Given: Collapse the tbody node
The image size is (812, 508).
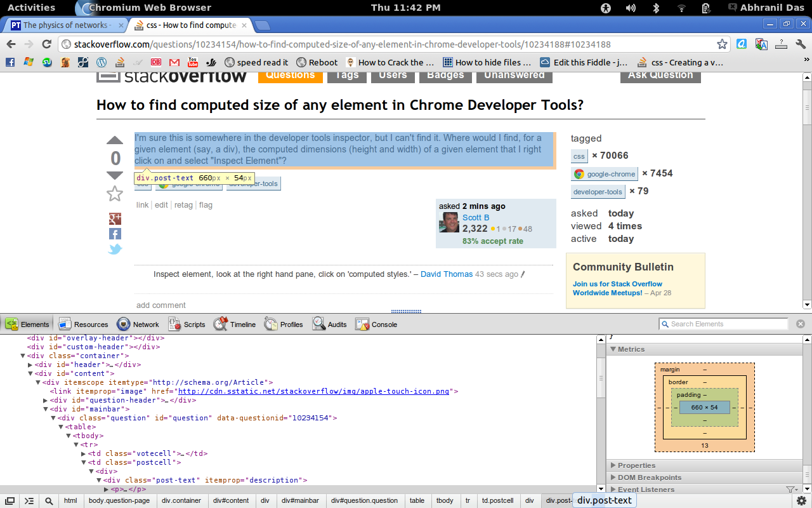Looking at the screenshot, I should 68,436.
